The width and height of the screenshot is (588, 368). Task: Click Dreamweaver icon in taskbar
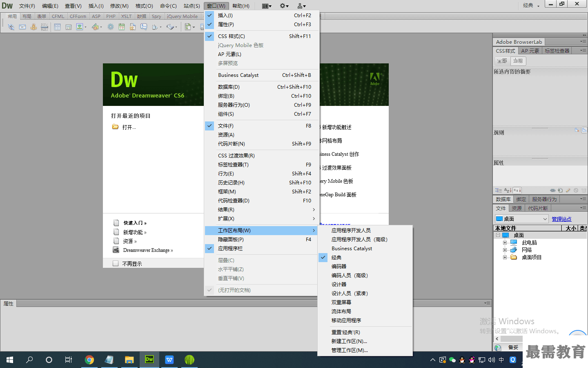[149, 360]
